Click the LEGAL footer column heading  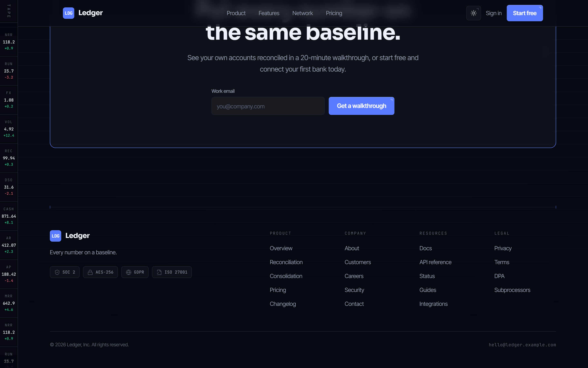coord(502,233)
